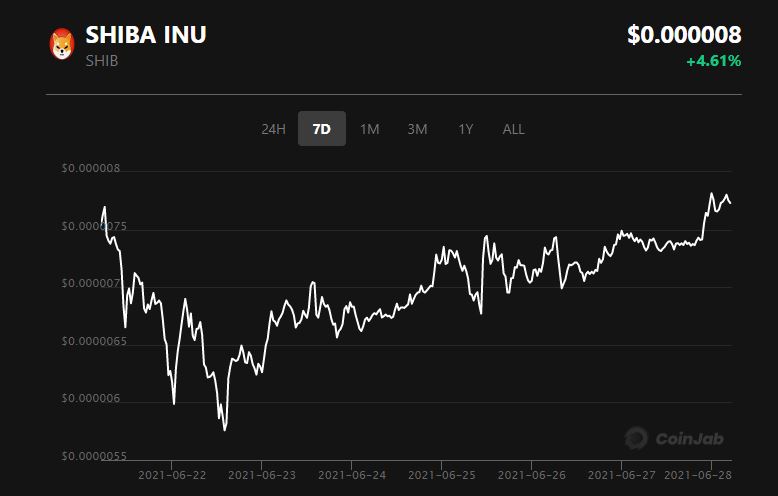Viewport: 778px width, 496px height.
Task: Click the 2021-06-25 date label
Action: 442,475
